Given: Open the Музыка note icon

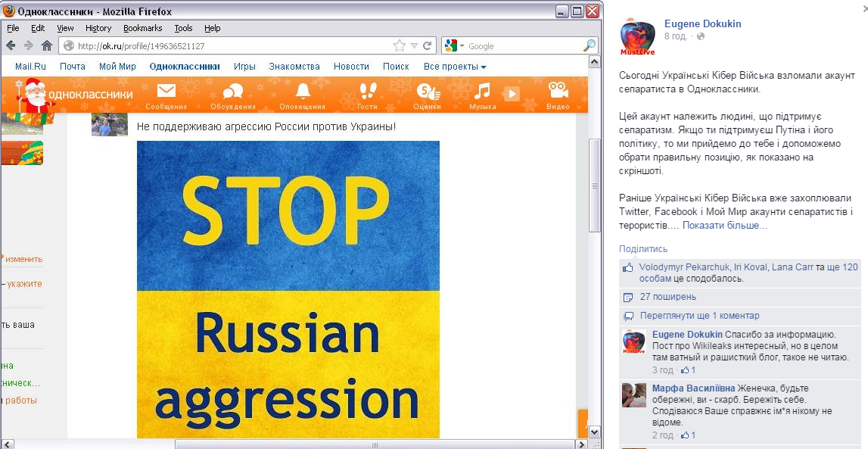Looking at the screenshot, I should click(482, 92).
